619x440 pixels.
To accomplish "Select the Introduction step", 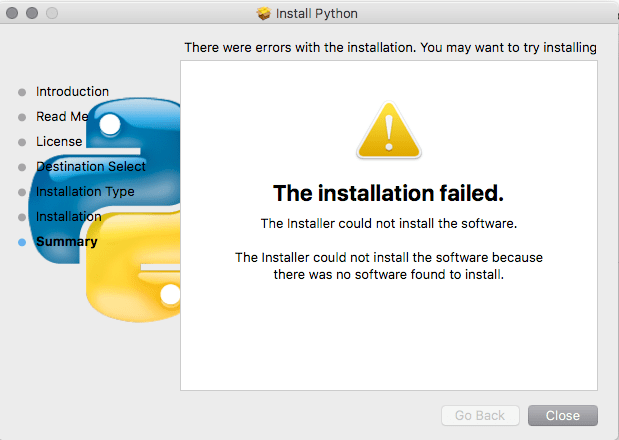I will pos(72,92).
